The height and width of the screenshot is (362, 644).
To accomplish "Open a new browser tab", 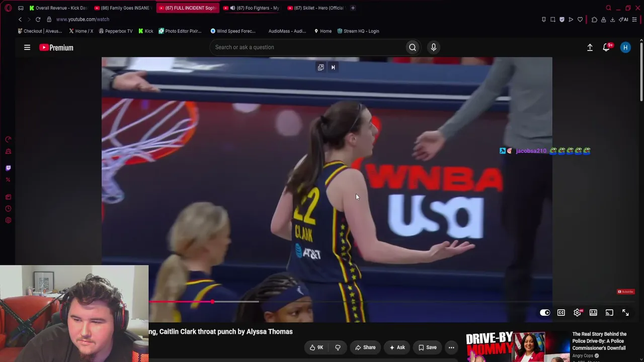I will (x=353, y=8).
